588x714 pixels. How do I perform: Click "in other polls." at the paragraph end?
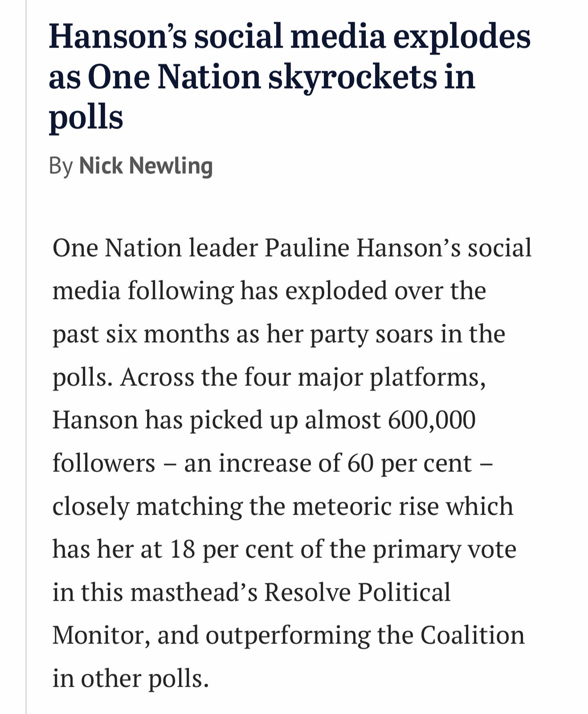[x=131, y=678]
